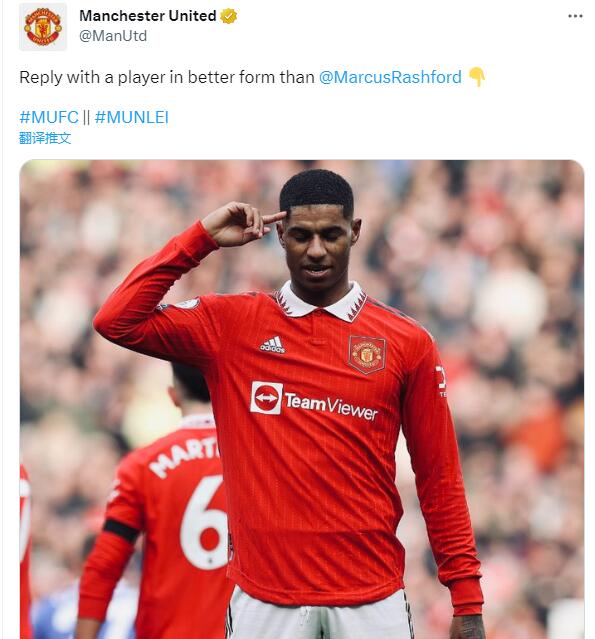Click the Adidas logo on the shirt
This screenshot has width=595, height=639.
(273, 345)
